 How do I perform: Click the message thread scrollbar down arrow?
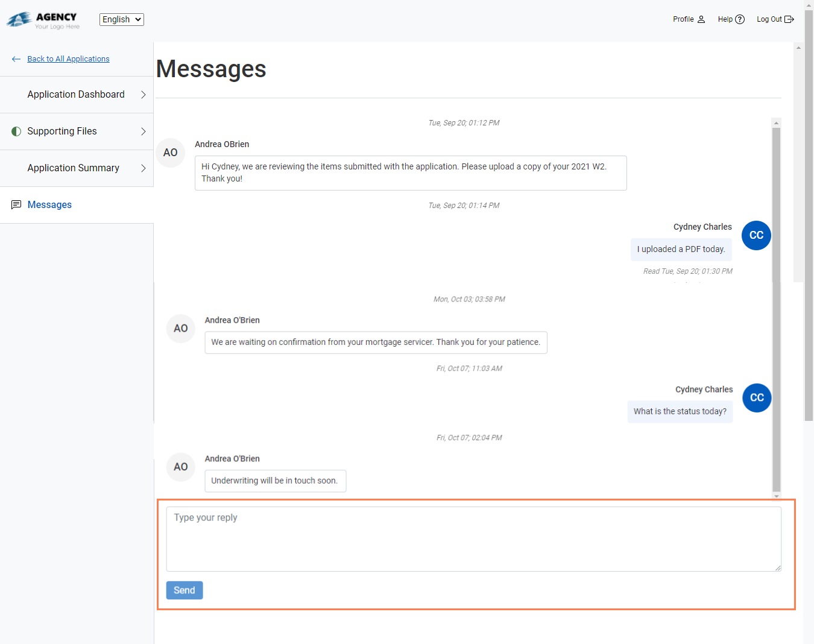[x=777, y=496]
